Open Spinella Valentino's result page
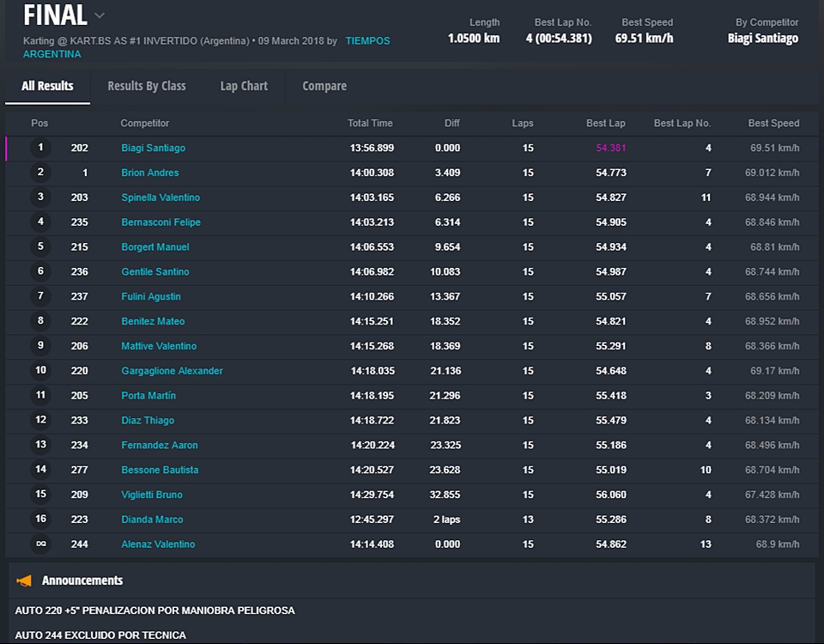Viewport: 824px width, 644px height. point(161,197)
